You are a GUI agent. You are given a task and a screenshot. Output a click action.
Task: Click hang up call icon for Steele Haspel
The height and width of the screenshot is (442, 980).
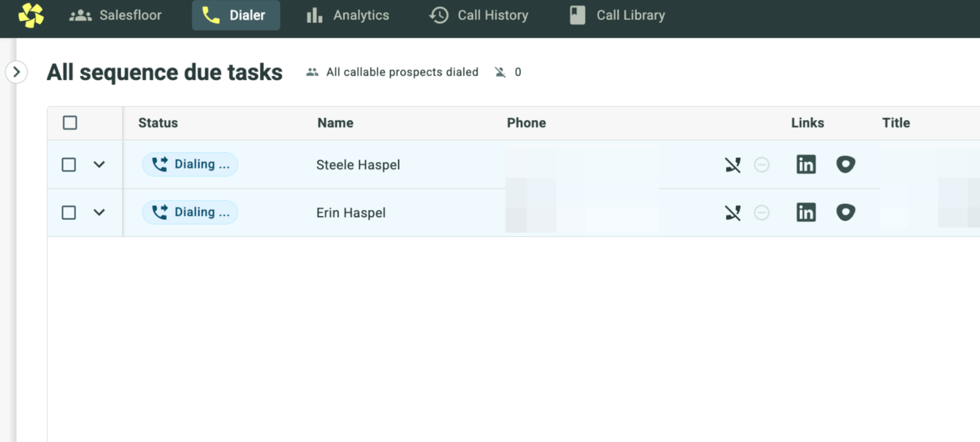tap(732, 165)
